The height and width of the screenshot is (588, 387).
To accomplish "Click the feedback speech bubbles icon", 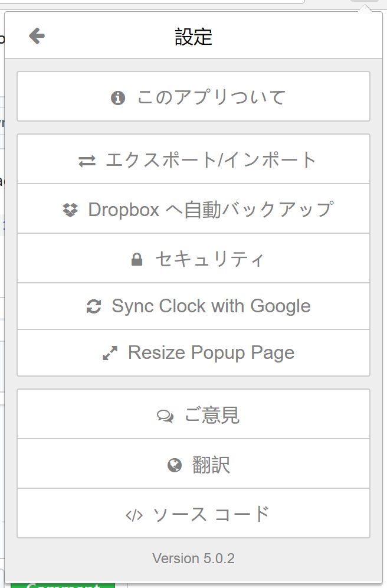I will pos(165,416).
